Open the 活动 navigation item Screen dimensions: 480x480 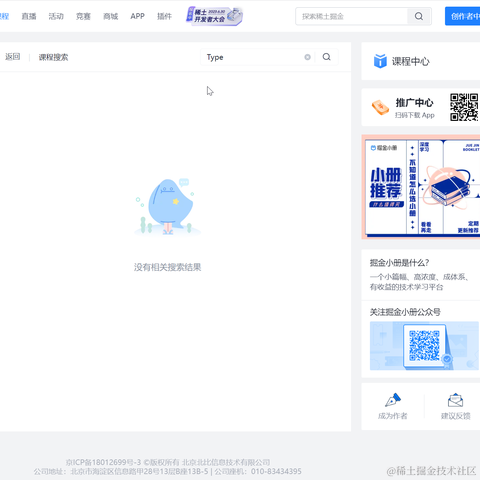56,16
